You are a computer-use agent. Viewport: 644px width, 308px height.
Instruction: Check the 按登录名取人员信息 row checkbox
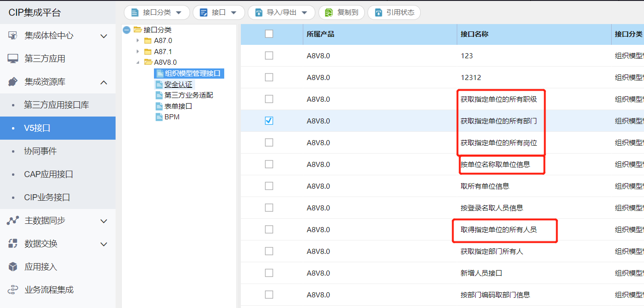click(x=269, y=208)
